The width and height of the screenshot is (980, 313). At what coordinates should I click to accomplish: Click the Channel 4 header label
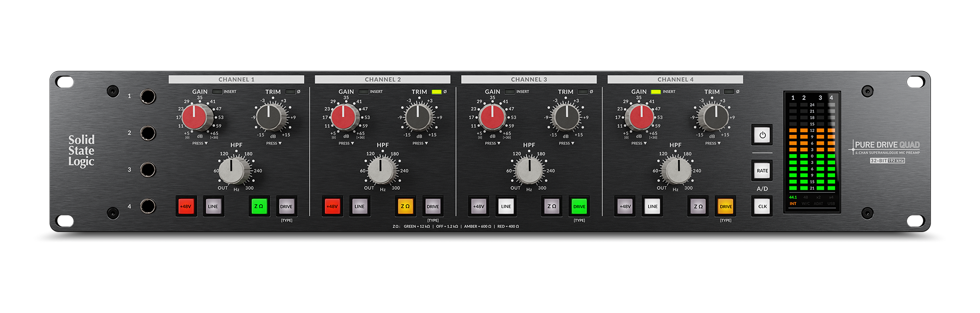(x=675, y=79)
